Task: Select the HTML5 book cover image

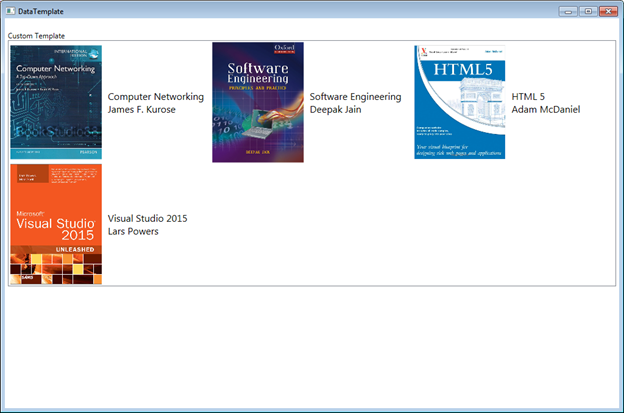Action: tap(460, 102)
